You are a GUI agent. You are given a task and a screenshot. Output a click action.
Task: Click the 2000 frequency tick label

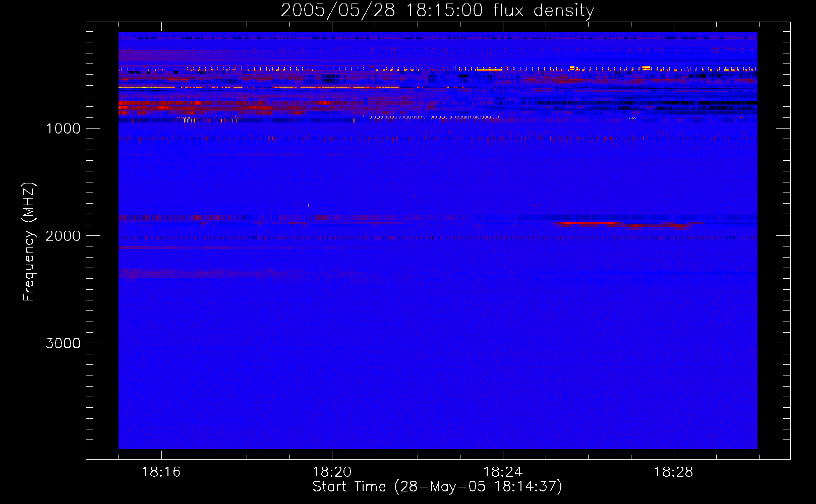64,236
